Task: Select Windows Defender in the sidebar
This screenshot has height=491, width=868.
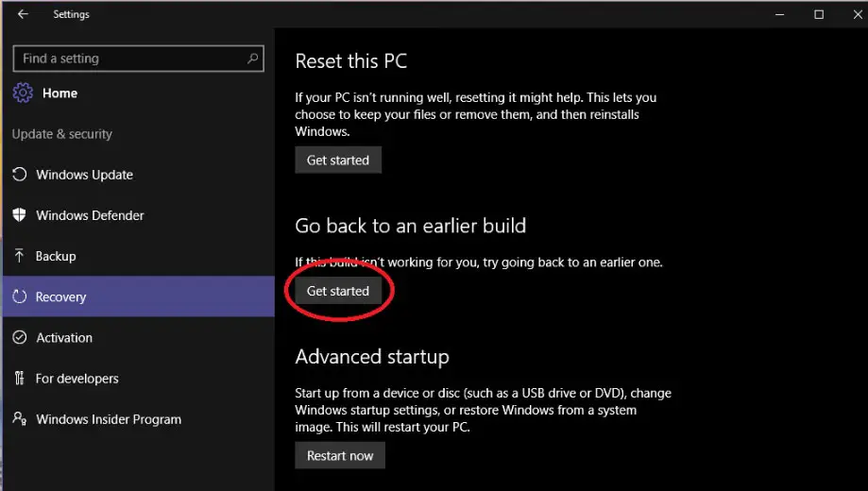Action: pos(90,215)
